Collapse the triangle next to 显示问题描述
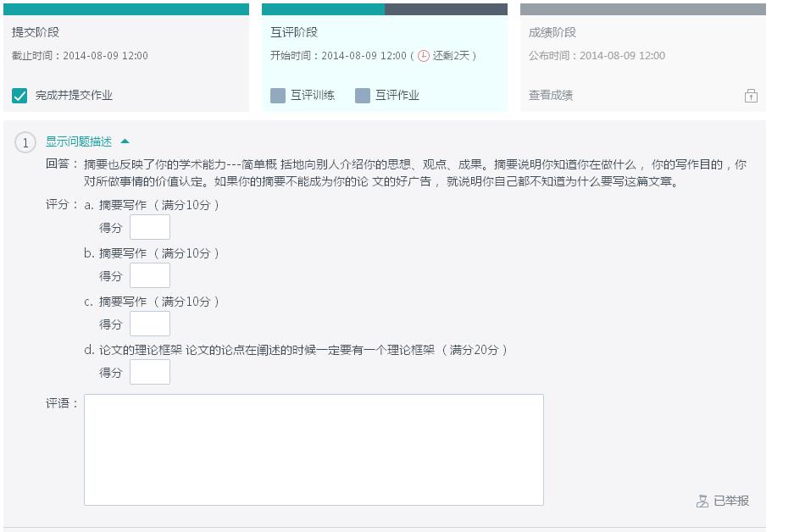 coord(125,141)
